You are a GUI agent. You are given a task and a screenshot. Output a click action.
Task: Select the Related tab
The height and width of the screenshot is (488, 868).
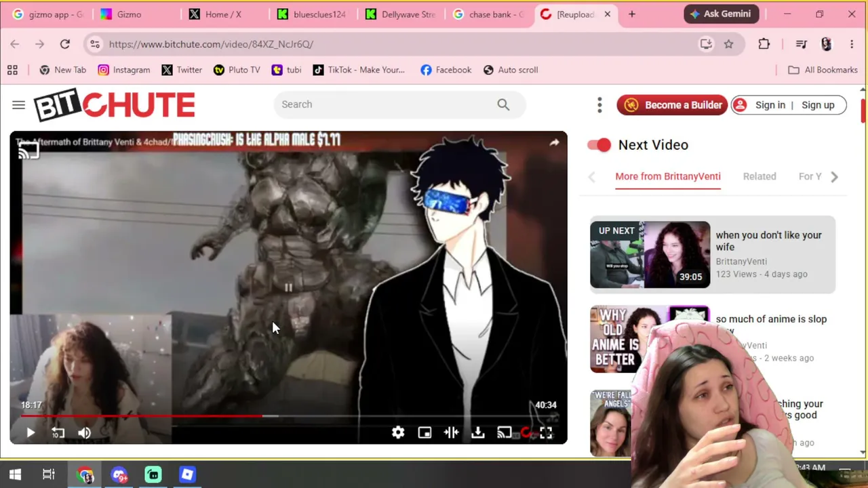pyautogui.click(x=759, y=176)
